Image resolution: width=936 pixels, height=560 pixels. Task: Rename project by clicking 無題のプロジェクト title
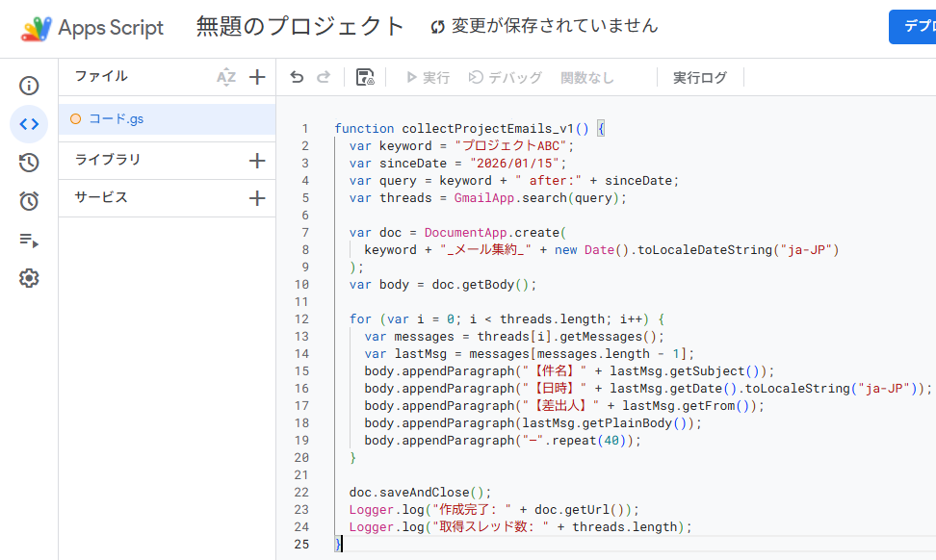pos(300,27)
